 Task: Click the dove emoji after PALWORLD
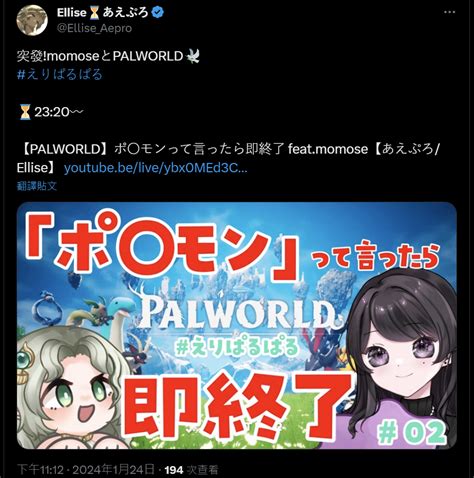[193, 56]
